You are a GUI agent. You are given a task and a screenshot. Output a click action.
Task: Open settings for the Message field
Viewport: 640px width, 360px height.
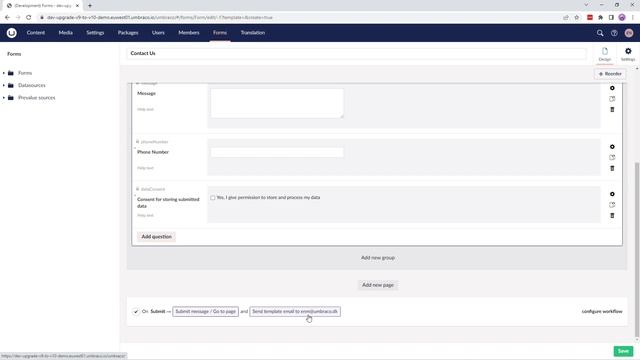[612, 88]
